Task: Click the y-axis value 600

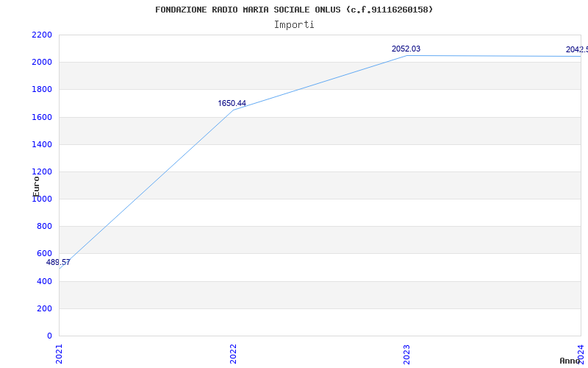Action: tap(44, 254)
